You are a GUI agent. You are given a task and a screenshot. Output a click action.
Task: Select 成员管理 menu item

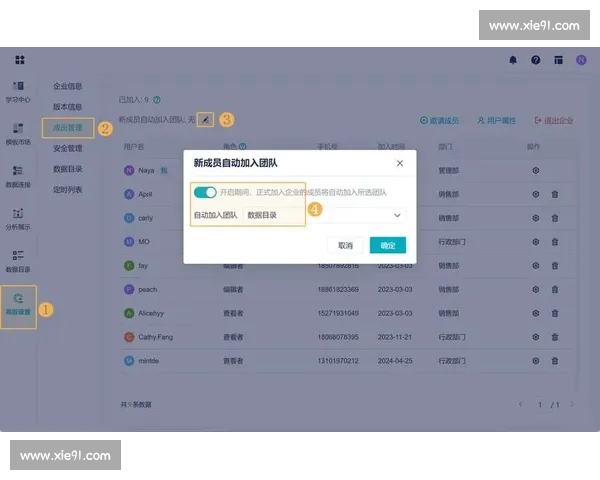click(68, 128)
